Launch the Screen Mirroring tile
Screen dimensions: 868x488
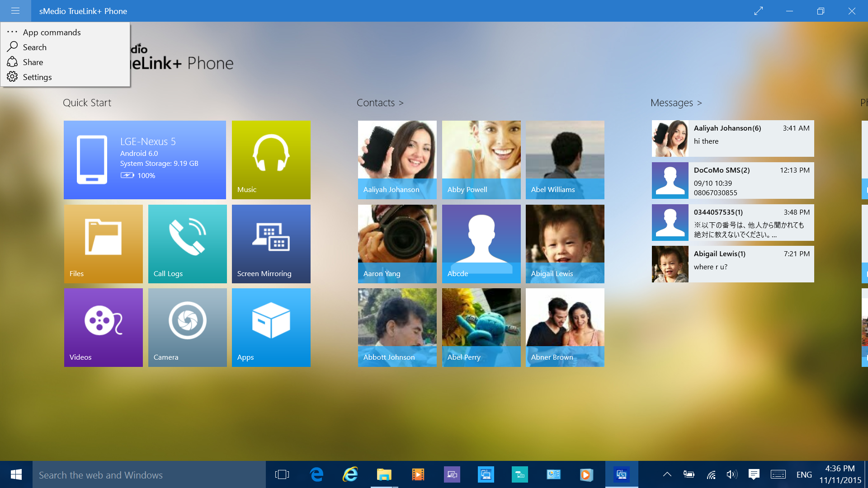point(271,244)
